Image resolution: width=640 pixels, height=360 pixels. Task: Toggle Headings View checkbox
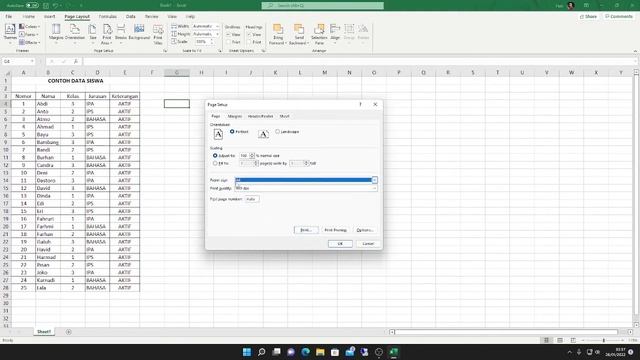(249, 35)
